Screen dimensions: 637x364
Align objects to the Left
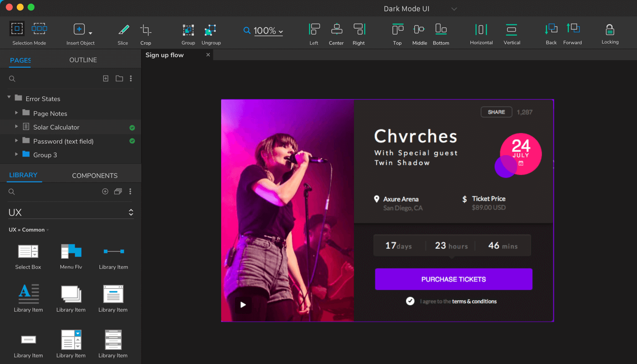coord(313,28)
